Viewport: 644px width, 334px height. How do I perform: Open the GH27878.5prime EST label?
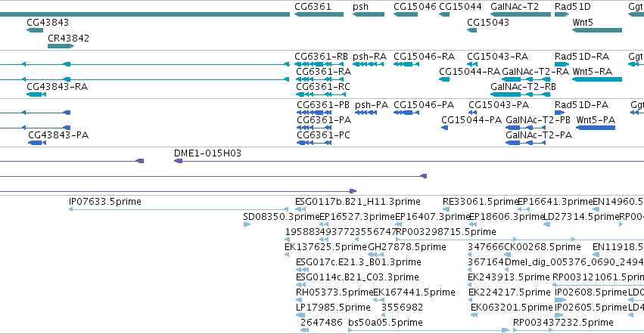(407, 247)
